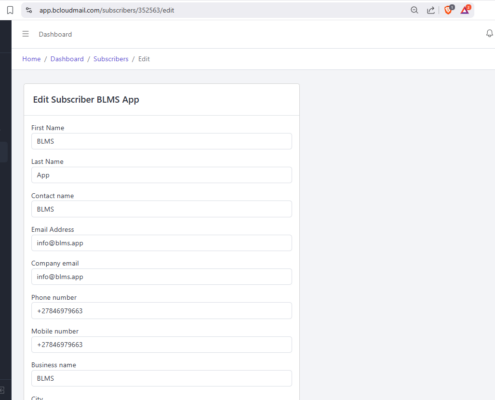Go to the Home breadcrumb link

tap(31, 59)
